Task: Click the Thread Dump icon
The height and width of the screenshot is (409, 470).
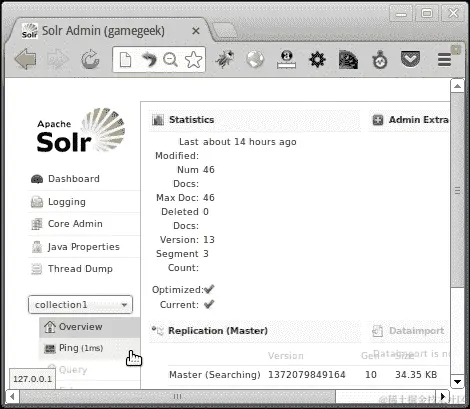Action: click(x=37, y=269)
